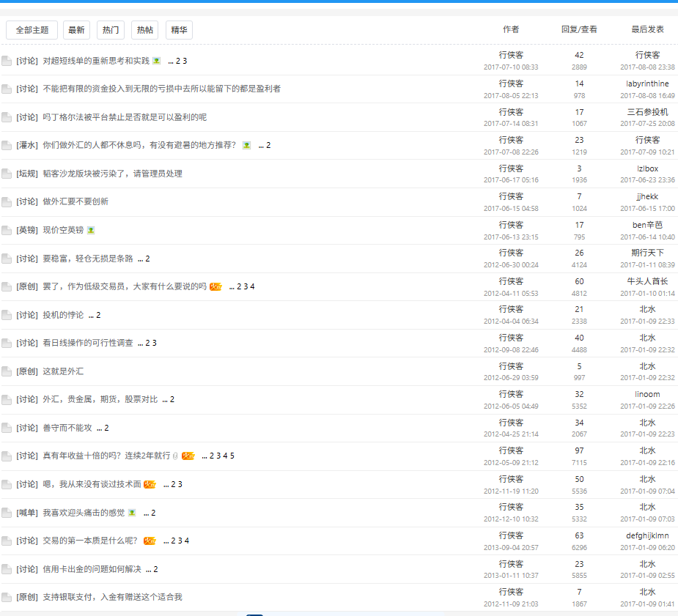
Task: Click thread icon for 交易的第一本质是什么呢
Action: point(7,541)
